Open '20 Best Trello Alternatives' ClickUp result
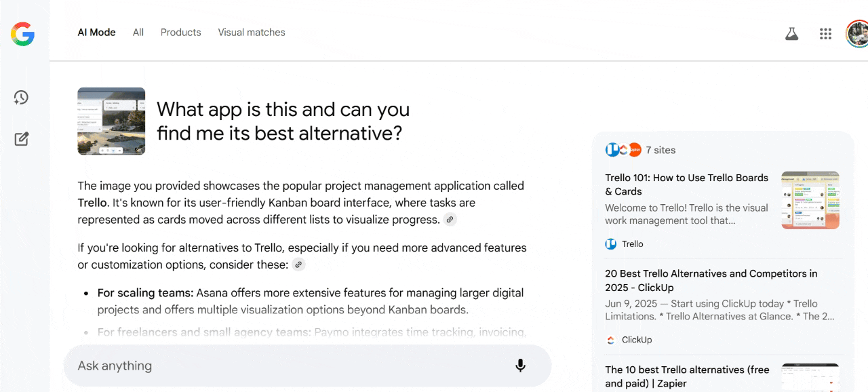This screenshot has height=392, width=868. (711, 281)
